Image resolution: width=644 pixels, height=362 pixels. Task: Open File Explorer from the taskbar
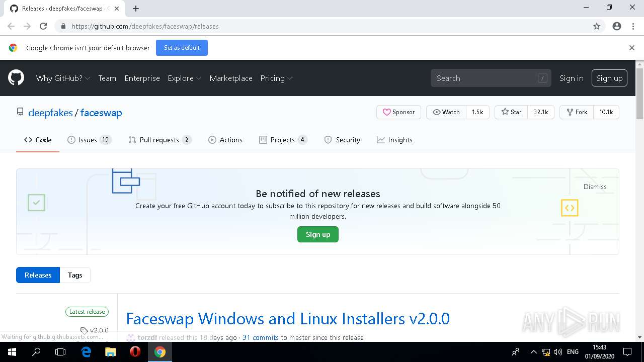[110, 352]
